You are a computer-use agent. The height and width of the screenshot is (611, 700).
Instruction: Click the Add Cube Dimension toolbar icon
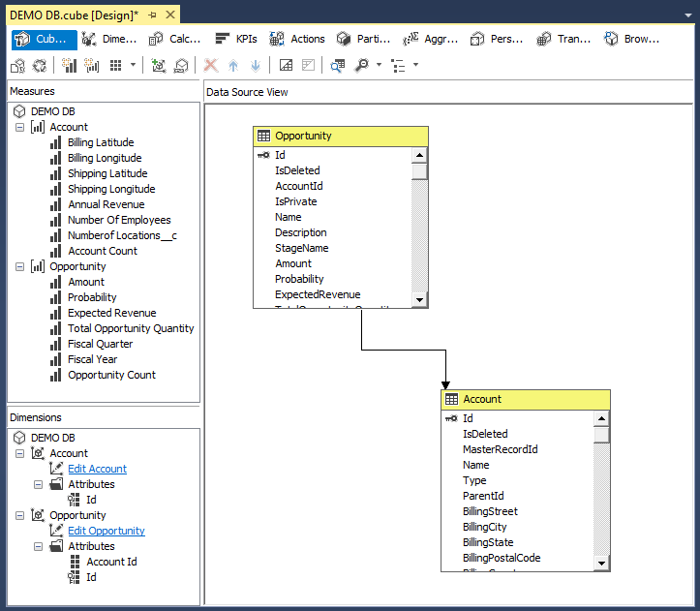click(x=159, y=65)
